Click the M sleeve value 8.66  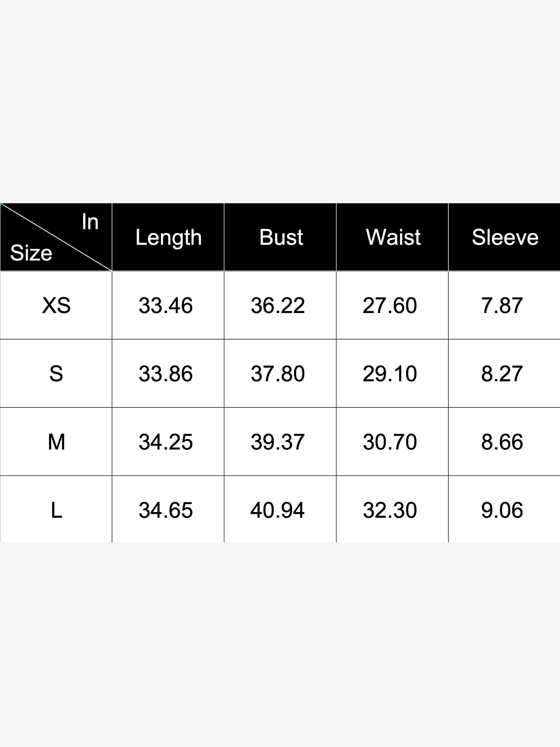tap(502, 442)
